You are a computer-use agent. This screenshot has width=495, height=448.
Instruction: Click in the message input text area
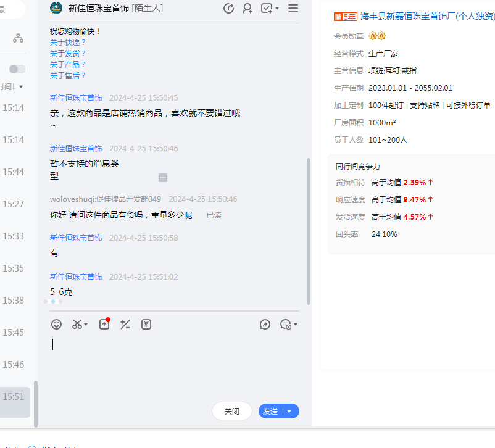pyautogui.click(x=173, y=364)
